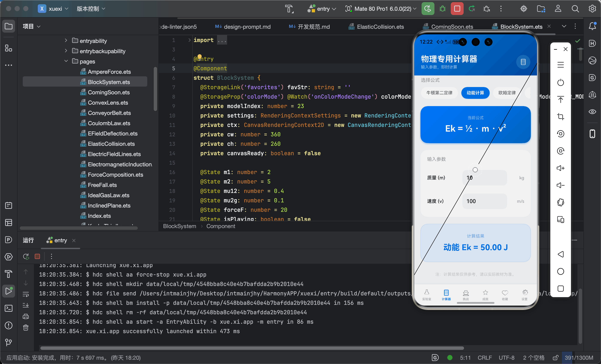The height and width of the screenshot is (364, 601).
Task: Tap emulator back triangle button
Action: pos(560,254)
